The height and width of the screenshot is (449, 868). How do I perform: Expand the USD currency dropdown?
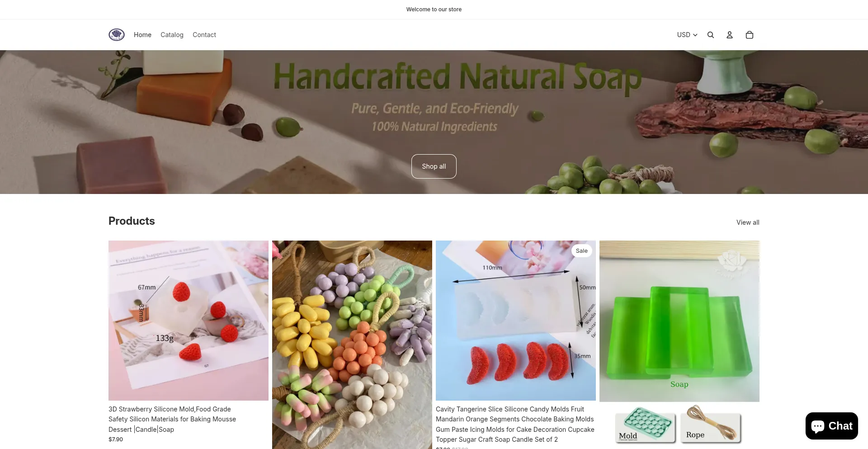[687, 35]
